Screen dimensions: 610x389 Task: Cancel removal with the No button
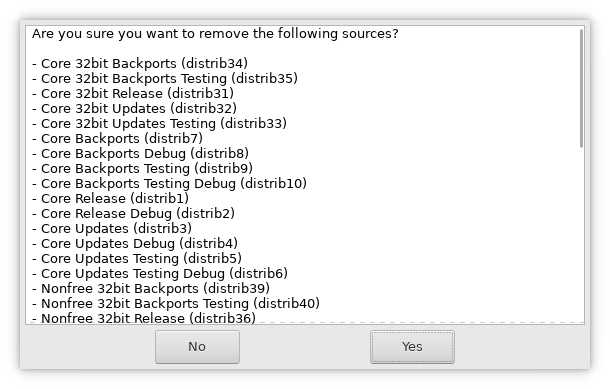pos(197,347)
